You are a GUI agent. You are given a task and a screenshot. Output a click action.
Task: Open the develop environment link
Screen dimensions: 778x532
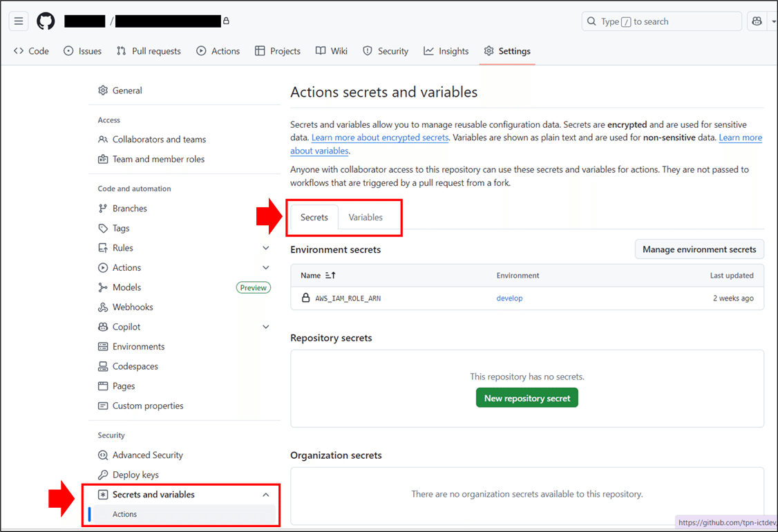pyautogui.click(x=509, y=298)
